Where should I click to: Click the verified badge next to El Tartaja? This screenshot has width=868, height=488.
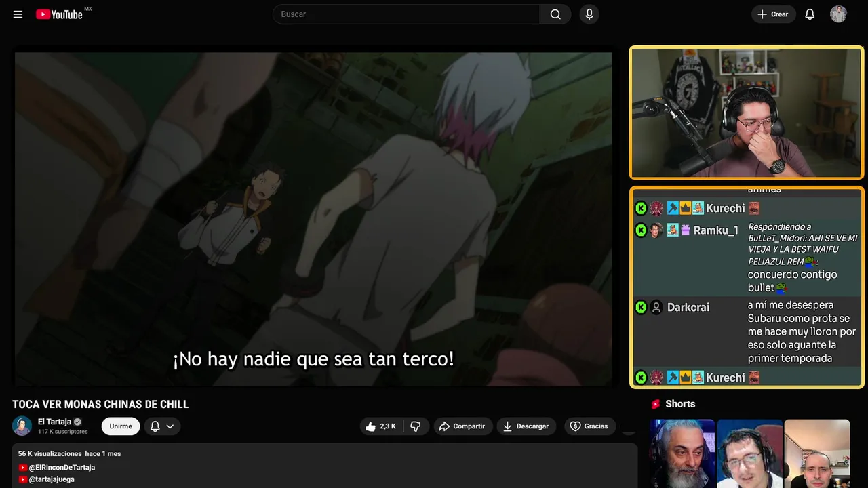[x=77, y=422]
